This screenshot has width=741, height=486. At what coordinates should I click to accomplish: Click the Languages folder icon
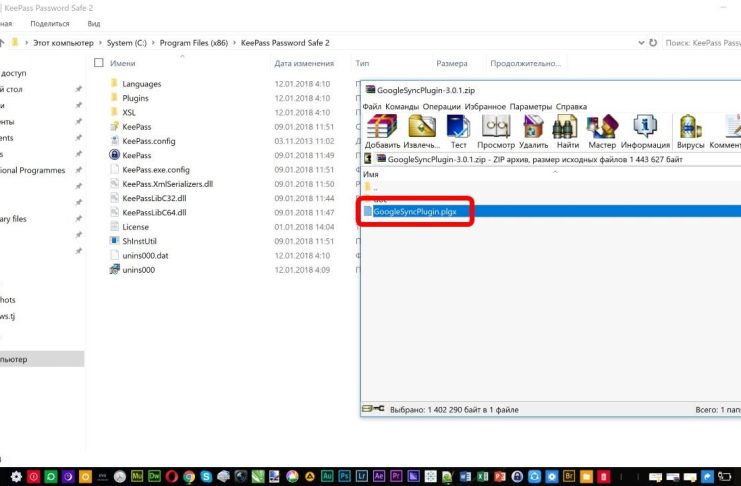114,83
